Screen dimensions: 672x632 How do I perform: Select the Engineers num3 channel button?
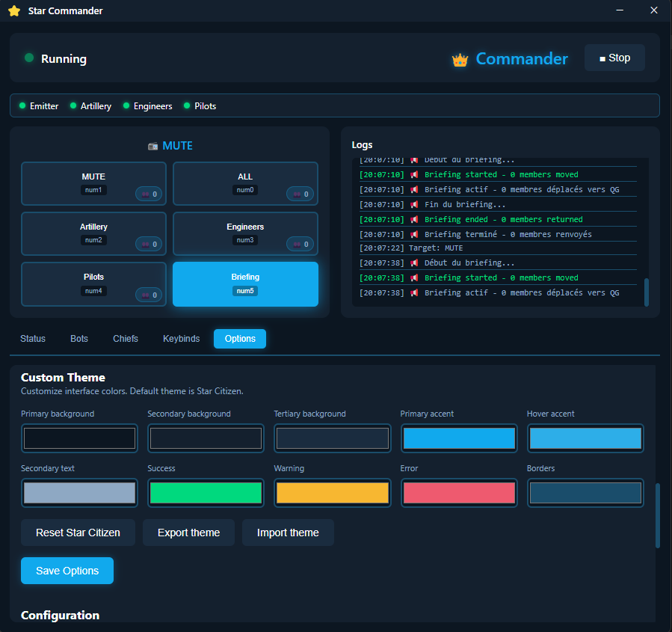point(246,233)
